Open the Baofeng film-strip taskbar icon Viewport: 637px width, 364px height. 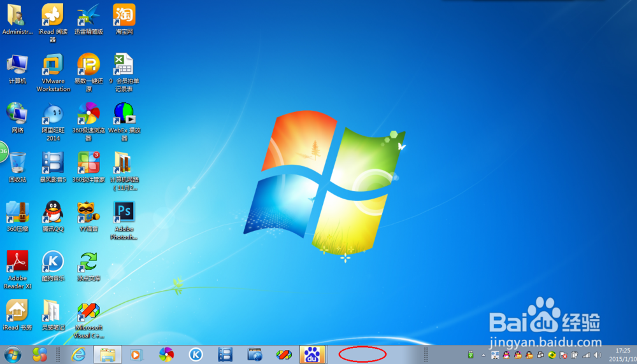225,355
